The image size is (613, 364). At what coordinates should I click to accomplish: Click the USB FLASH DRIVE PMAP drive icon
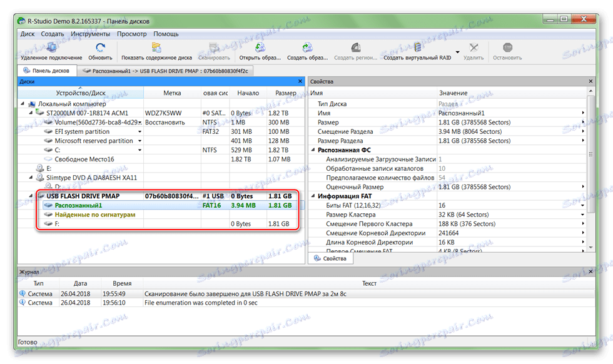pyautogui.click(x=41, y=196)
